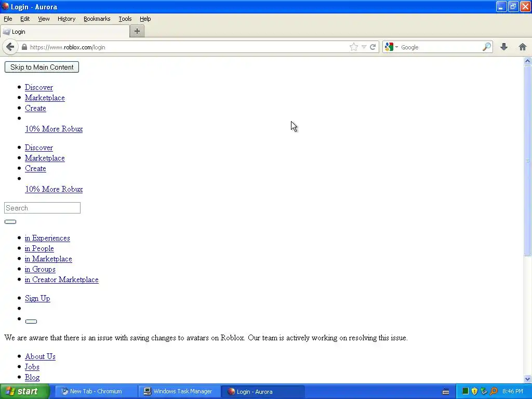Open the Windows start button
This screenshot has width=532, height=399.
tap(25, 391)
